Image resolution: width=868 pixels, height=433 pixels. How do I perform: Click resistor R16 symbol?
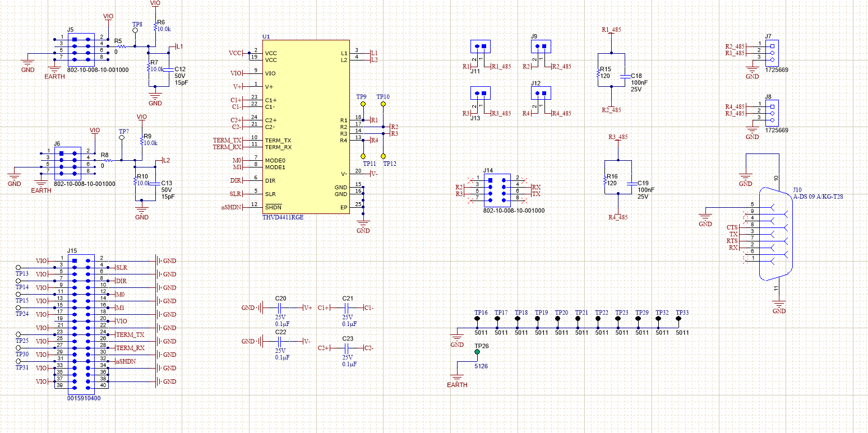tap(604, 181)
